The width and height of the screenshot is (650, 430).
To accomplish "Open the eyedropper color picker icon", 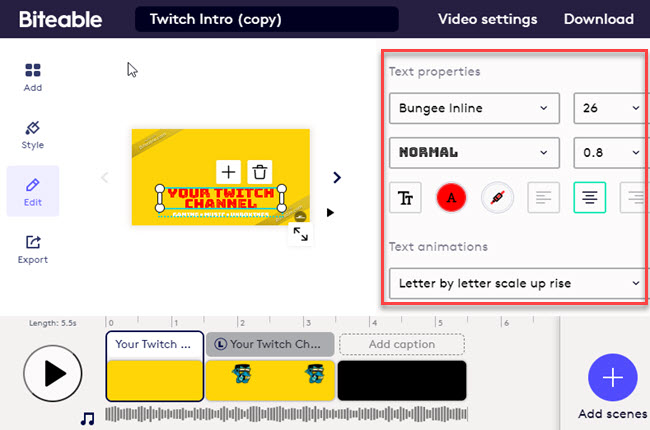I will tap(497, 198).
